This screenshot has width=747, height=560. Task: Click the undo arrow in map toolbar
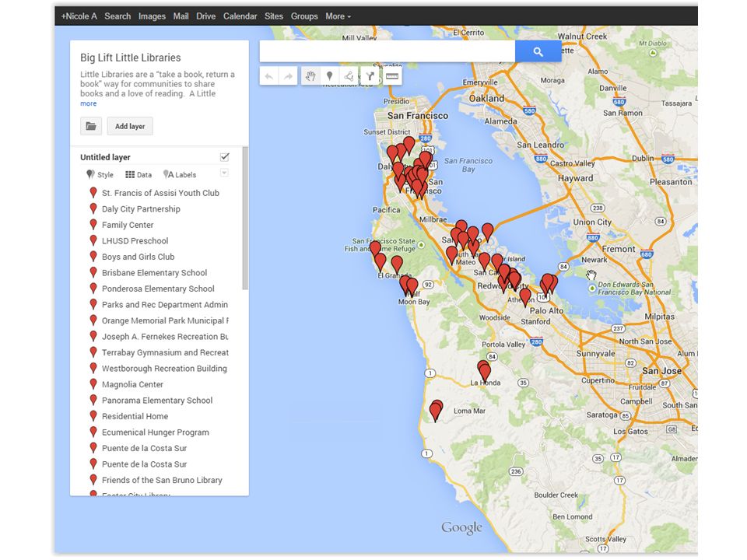(269, 76)
